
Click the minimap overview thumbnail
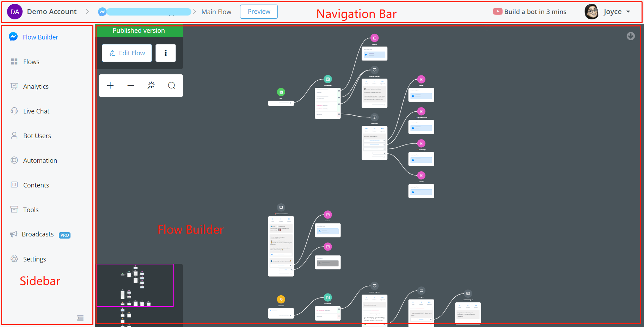click(135, 285)
